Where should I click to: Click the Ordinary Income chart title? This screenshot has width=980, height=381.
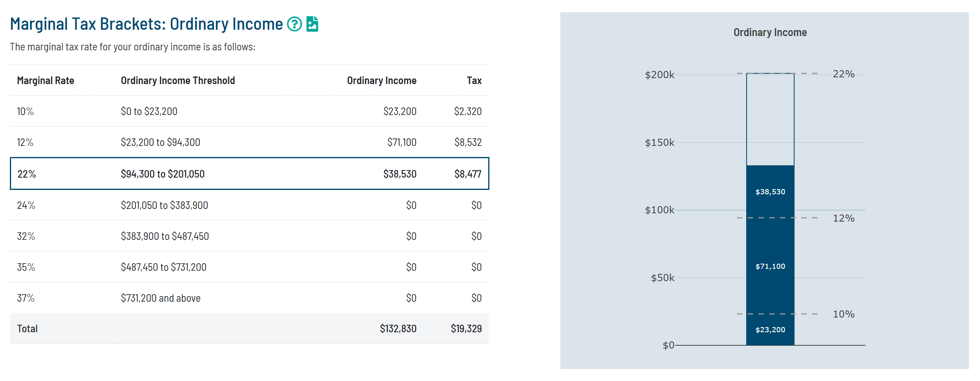[x=770, y=32]
